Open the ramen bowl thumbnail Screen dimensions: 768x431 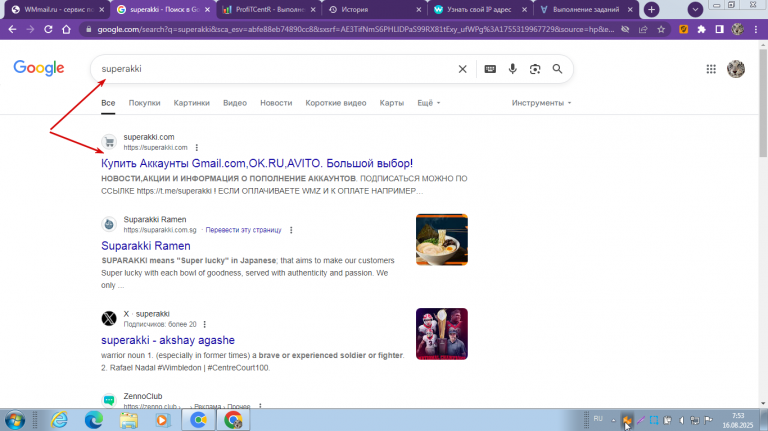point(442,240)
